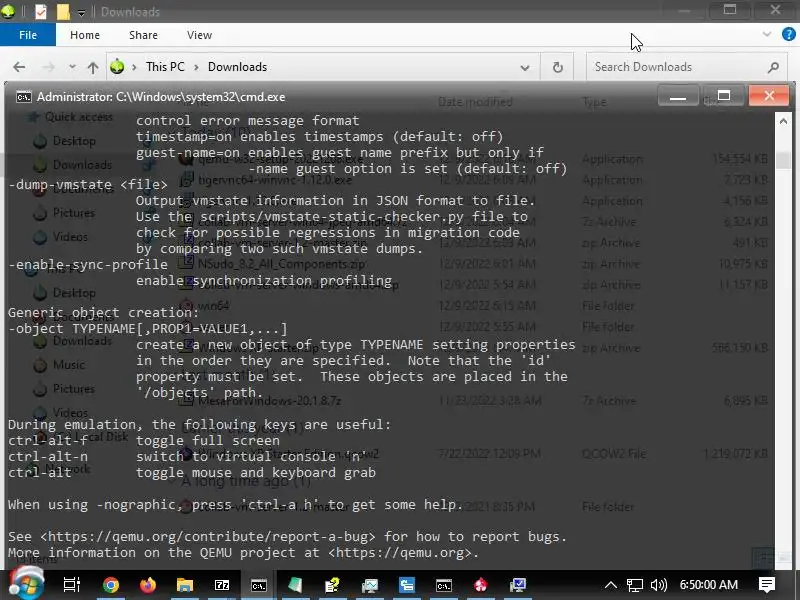Click the 'ctrl-alt-f' line in cmd
800x600 pixels.
point(48,440)
